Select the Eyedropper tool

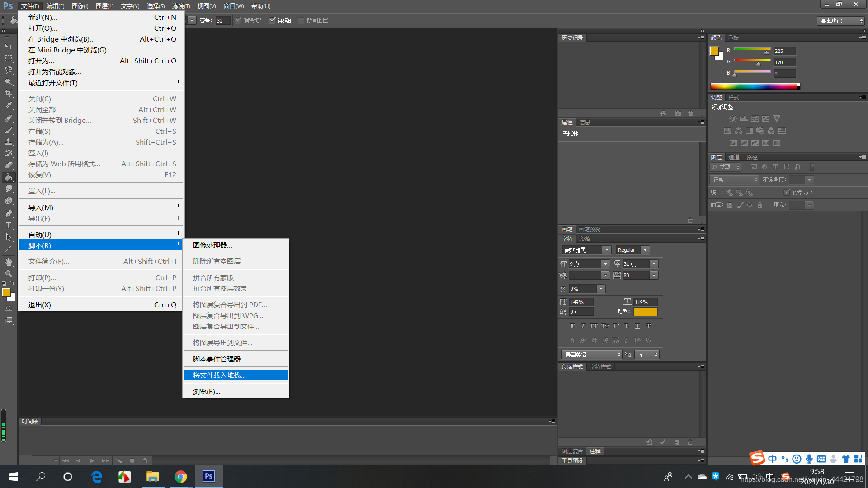pyautogui.click(x=9, y=106)
